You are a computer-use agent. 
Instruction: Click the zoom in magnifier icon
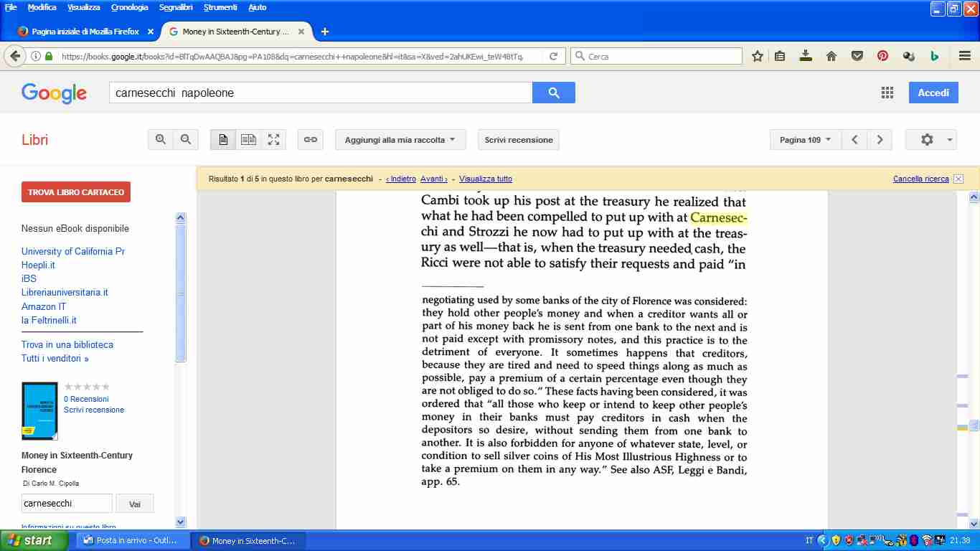161,140
